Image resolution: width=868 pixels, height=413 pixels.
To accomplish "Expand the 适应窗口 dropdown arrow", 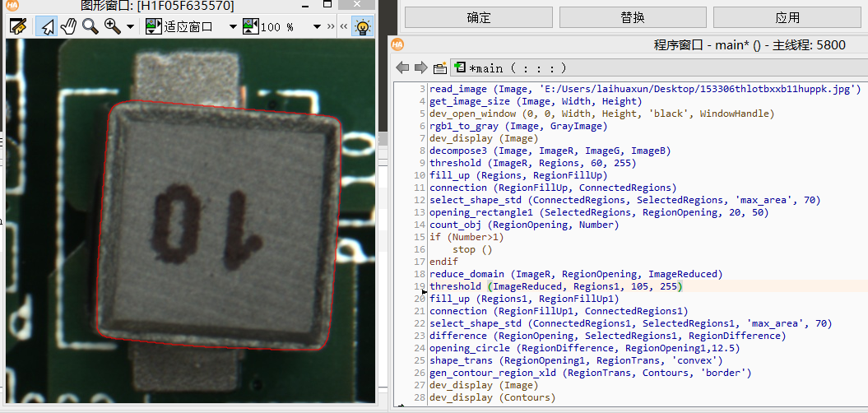I will tap(233, 26).
